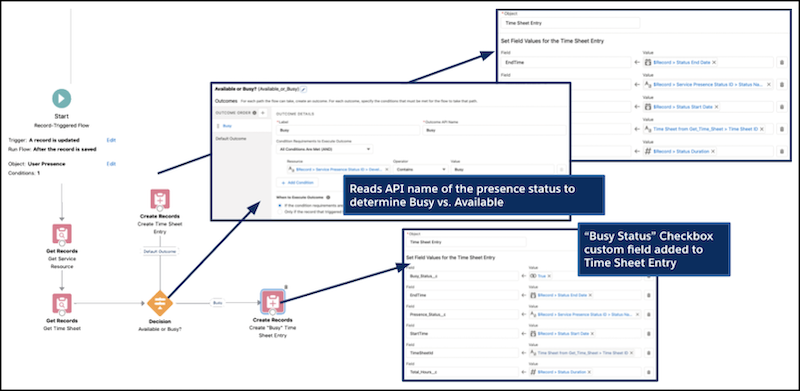Click the Add Condition button
The height and width of the screenshot is (391, 800).
297,183
